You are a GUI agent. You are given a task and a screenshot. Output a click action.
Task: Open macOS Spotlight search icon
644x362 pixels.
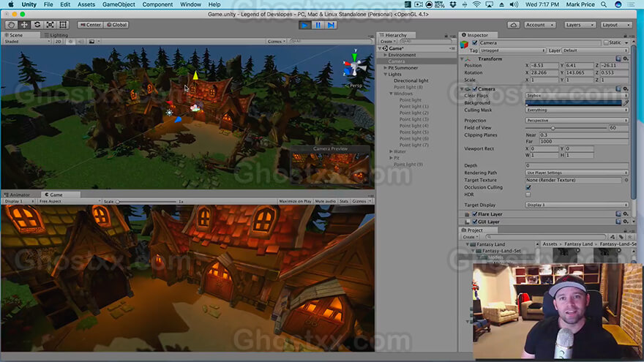604,4
